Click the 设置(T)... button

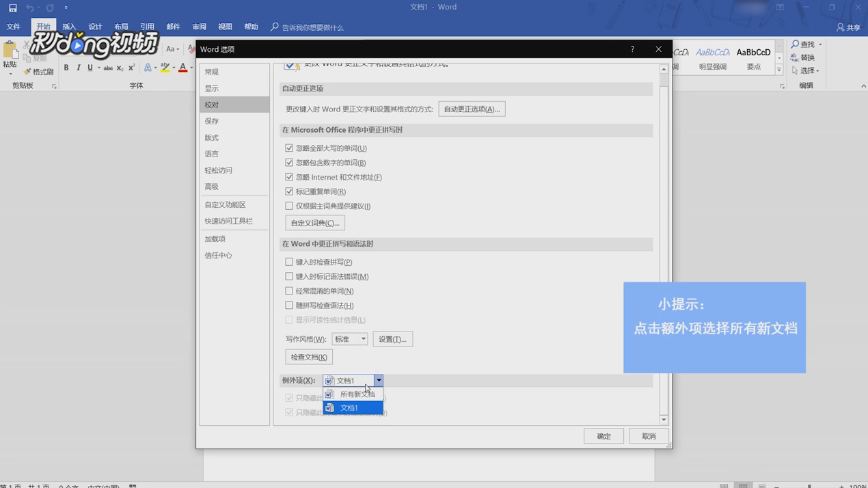(x=392, y=339)
